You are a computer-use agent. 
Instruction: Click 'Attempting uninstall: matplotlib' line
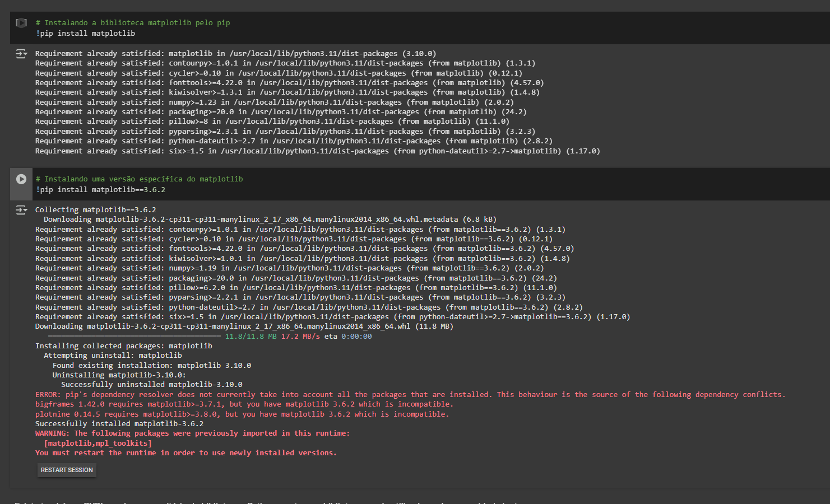click(x=113, y=356)
